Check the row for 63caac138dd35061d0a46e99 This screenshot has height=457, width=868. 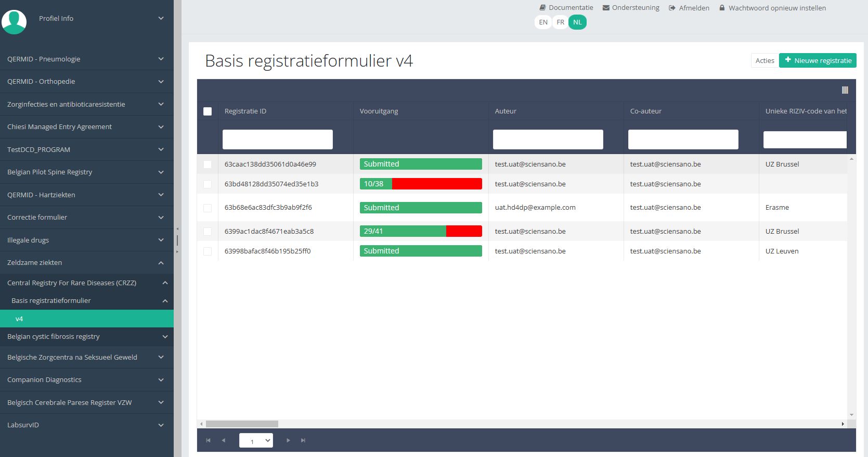click(208, 164)
